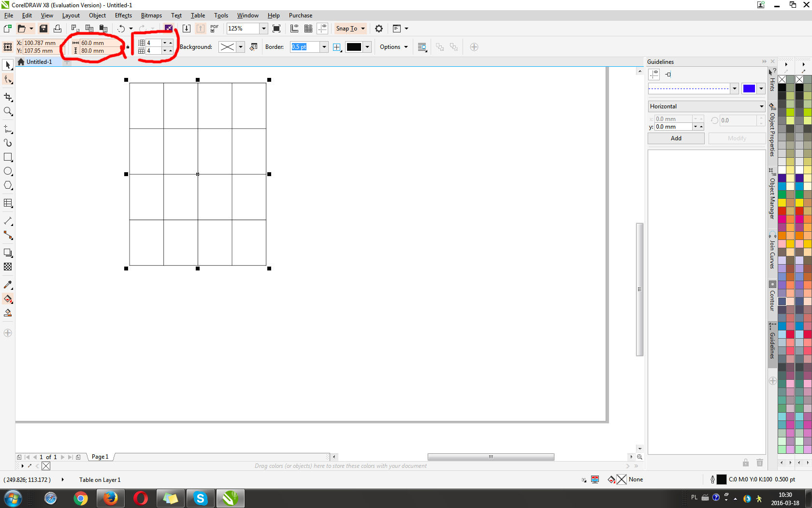Open the zoom level dropdown
Image resolution: width=812 pixels, height=508 pixels.
point(263,29)
